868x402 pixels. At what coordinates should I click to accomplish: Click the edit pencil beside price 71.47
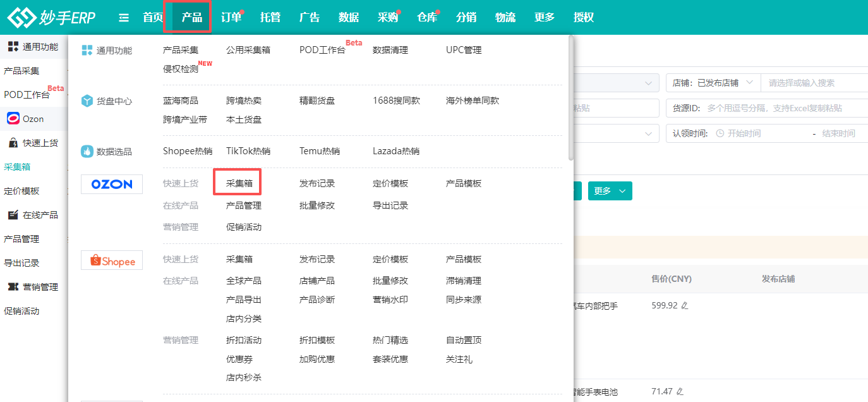point(680,392)
